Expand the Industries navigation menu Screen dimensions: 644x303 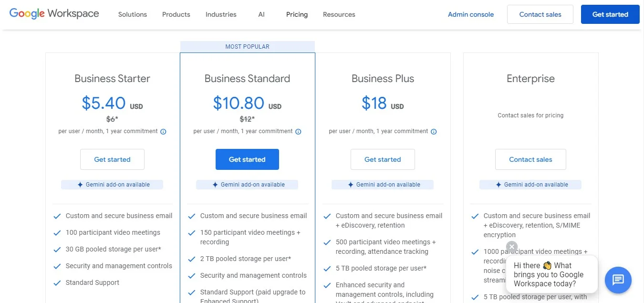click(220, 14)
